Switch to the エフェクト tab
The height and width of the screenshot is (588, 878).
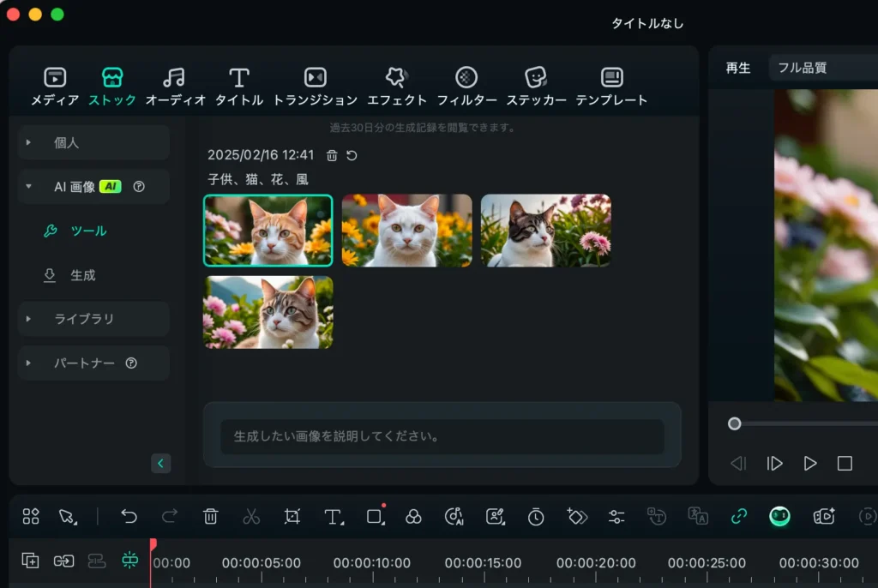tap(396, 87)
